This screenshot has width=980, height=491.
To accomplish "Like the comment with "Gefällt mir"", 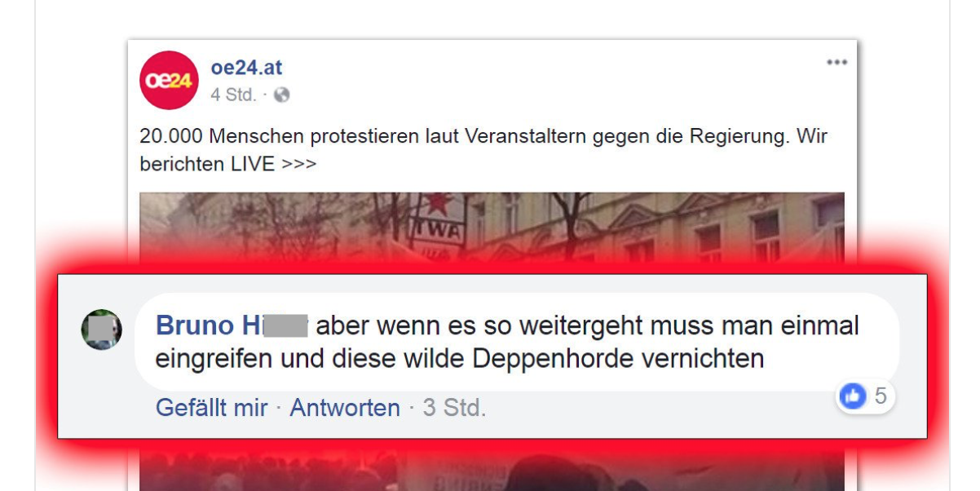I will pos(212,408).
